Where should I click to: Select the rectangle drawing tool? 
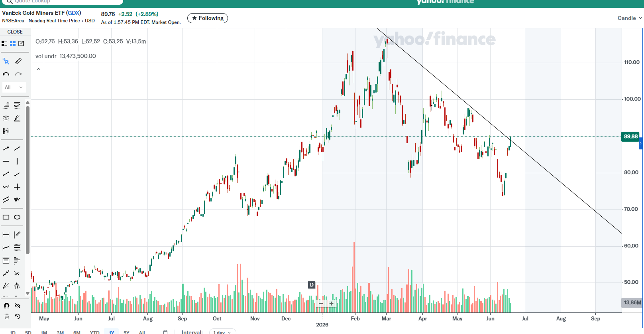[6, 217]
